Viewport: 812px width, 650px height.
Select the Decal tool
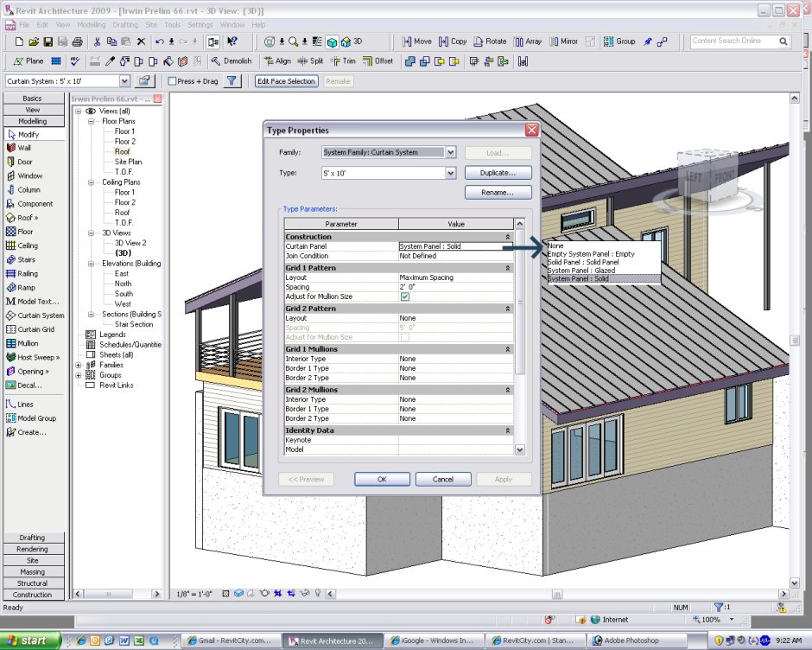24,386
